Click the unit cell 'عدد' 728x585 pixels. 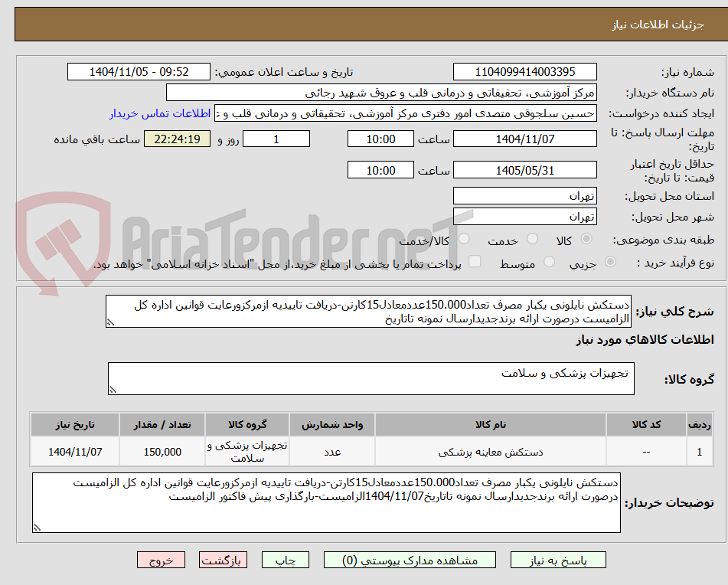[x=332, y=452]
